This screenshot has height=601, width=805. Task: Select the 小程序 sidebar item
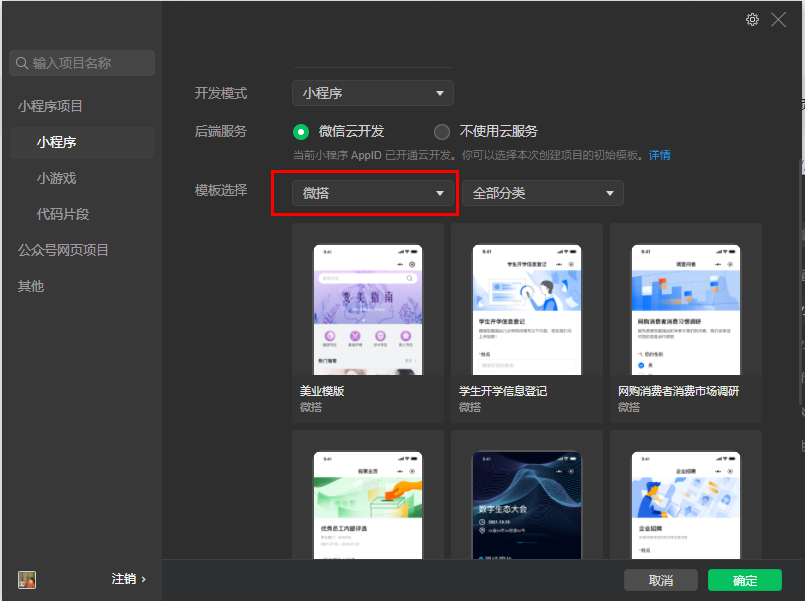click(82, 142)
